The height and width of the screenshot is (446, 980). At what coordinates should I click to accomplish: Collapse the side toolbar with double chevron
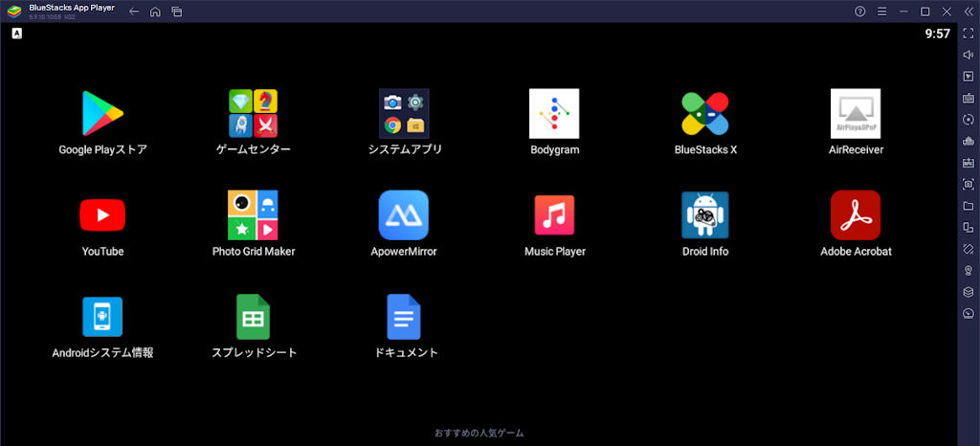(969, 11)
